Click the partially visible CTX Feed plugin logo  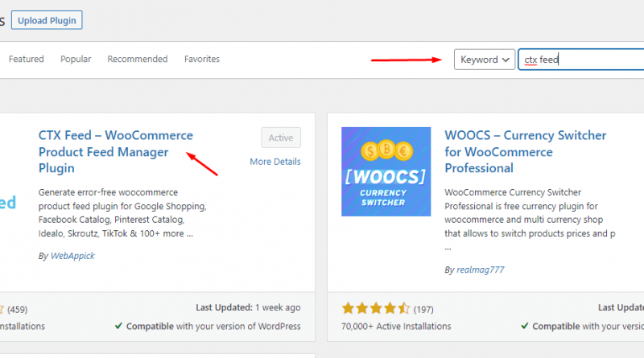pos(8,203)
